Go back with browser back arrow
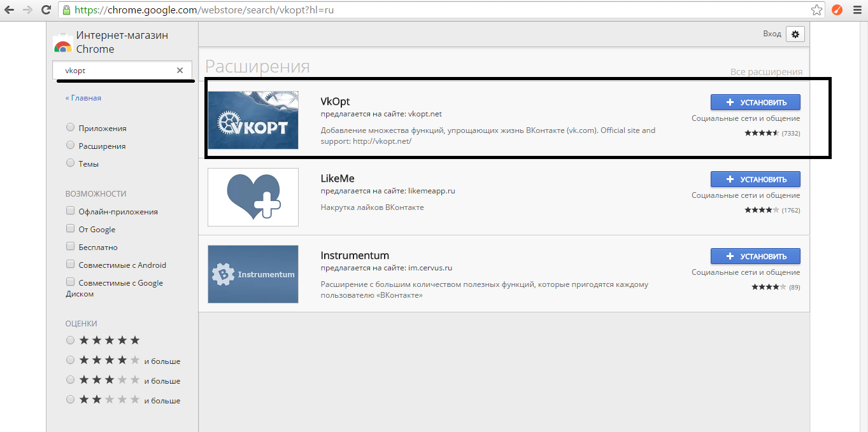This screenshot has height=432, width=868. (10, 10)
